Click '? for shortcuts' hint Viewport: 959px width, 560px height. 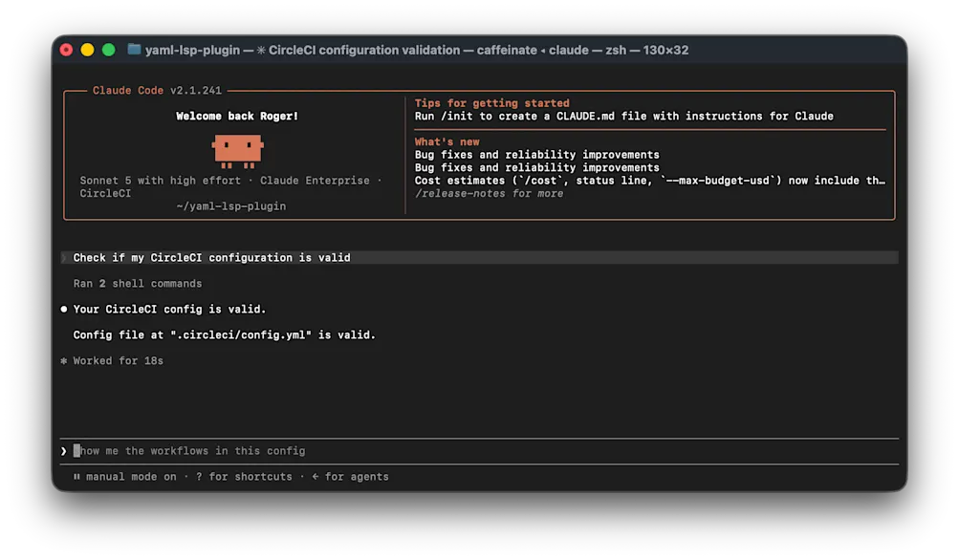click(x=244, y=477)
